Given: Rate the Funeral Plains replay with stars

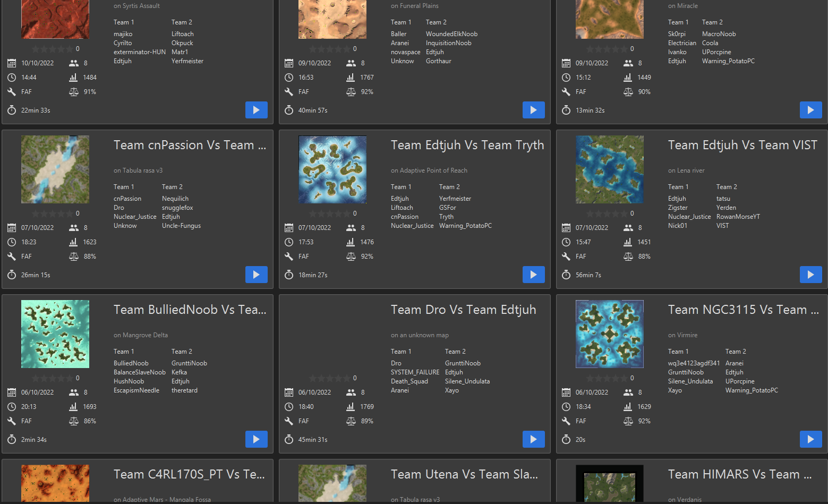Looking at the screenshot, I should click(329, 49).
